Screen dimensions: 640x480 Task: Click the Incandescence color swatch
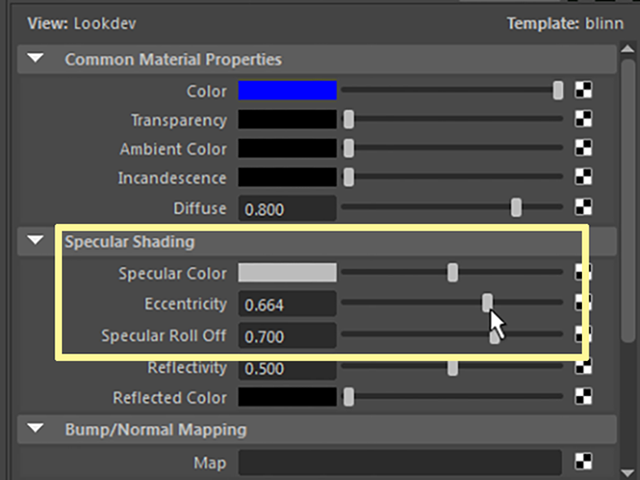[287, 177]
